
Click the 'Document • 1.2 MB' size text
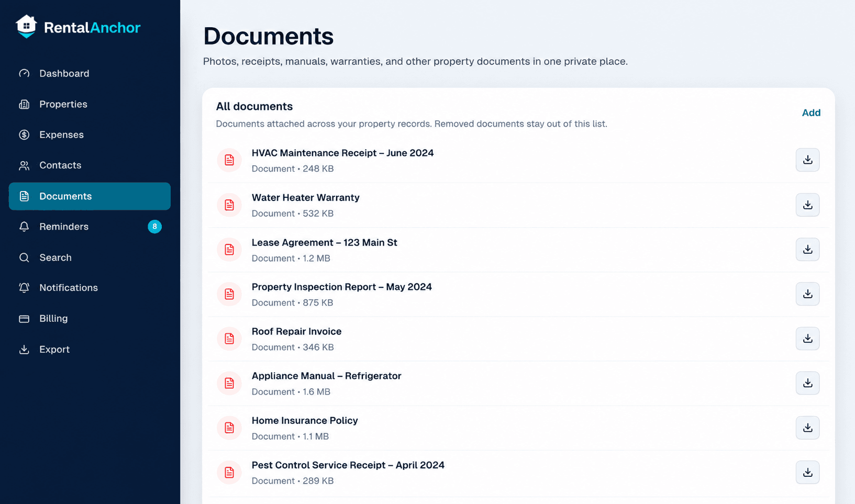click(291, 258)
